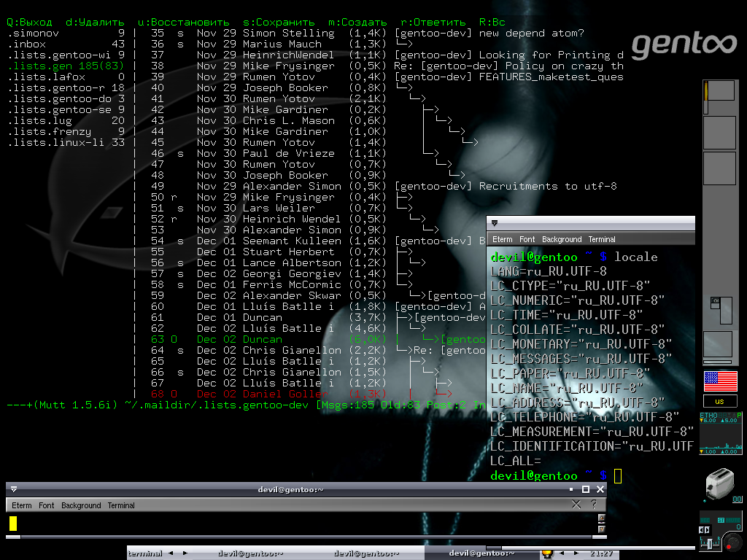
Task: Select .lists.frenzy mailbox in sidebar
Action: click(66, 132)
